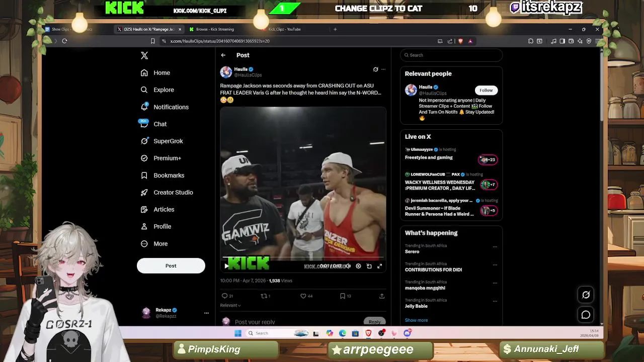
Task: Follow Haulle in Relevant people
Action: [x=486, y=90]
